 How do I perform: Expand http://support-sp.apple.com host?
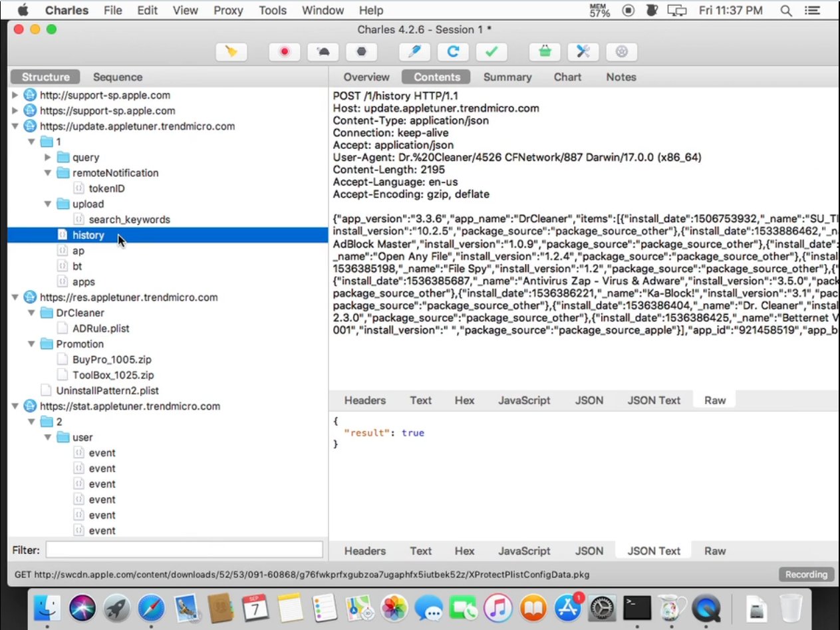(x=16, y=95)
